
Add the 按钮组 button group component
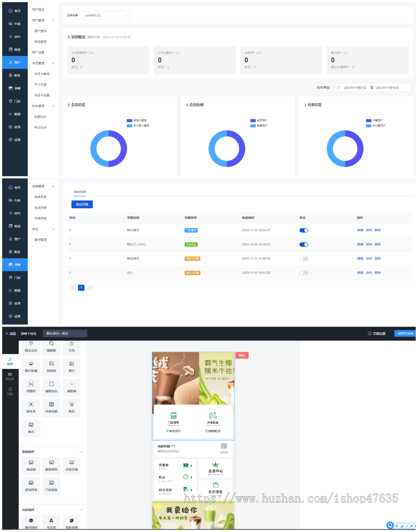coord(51,367)
